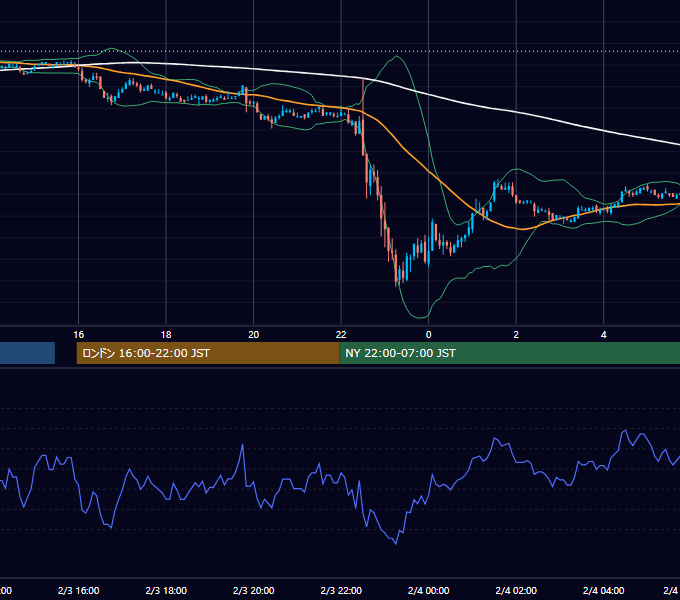Click the 2/4 00:00 label on oscillator axis
This screenshot has width=680, height=600.
point(428,590)
